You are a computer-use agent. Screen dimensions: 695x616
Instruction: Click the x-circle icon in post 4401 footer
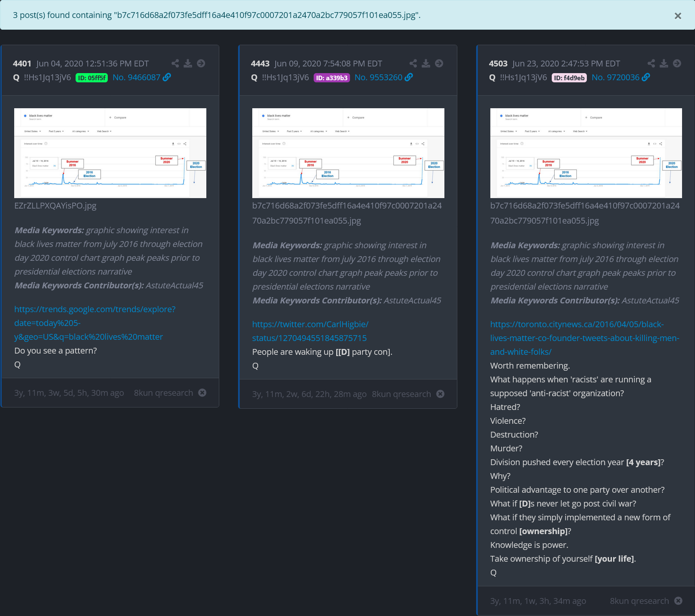(x=202, y=392)
